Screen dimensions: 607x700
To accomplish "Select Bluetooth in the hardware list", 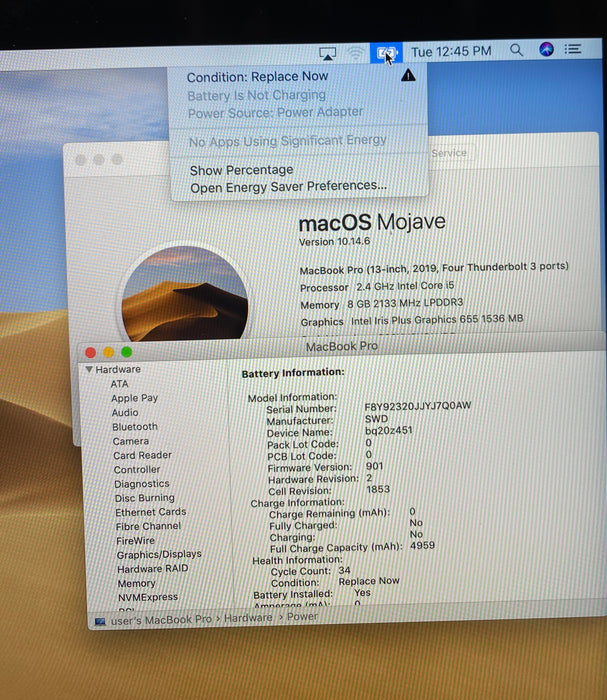I will [135, 427].
